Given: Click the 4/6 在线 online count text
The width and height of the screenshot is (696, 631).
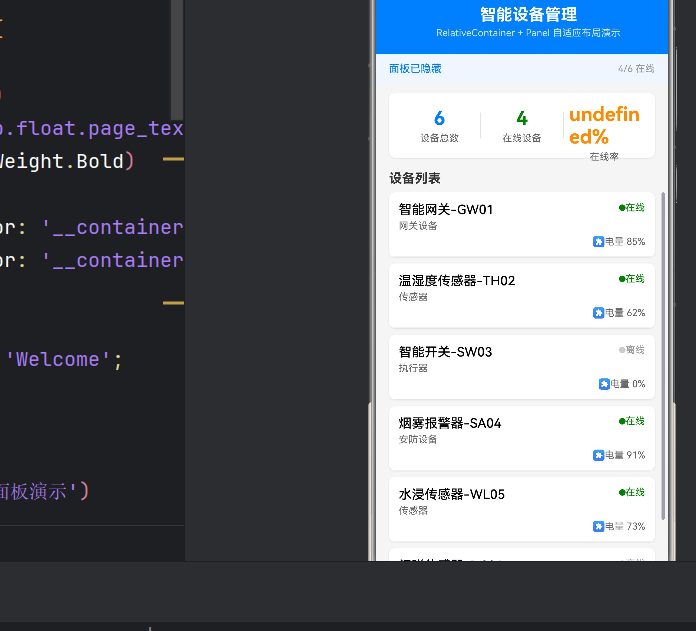Looking at the screenshot, I should click(636, 69).
